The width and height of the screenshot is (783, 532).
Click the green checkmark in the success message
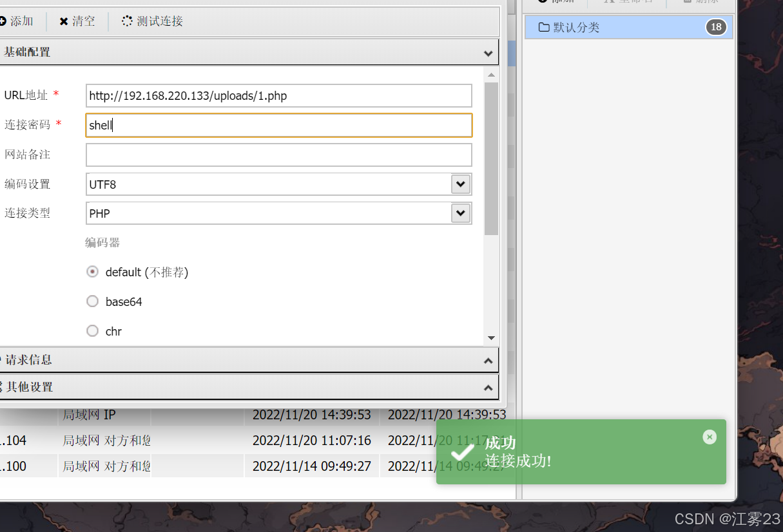(x=461, y=451)
